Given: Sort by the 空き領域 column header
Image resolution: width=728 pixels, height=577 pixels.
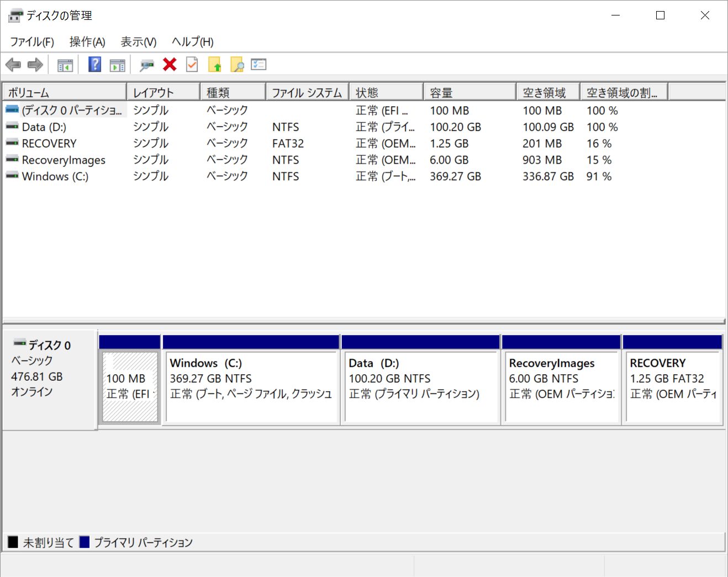Looking at the screenshot, I should click(x=548, y=92).
